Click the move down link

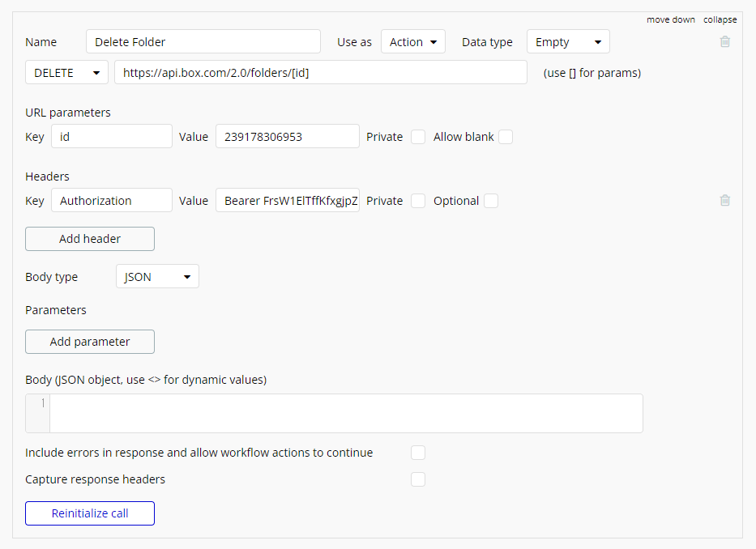(x=671, y=19)
